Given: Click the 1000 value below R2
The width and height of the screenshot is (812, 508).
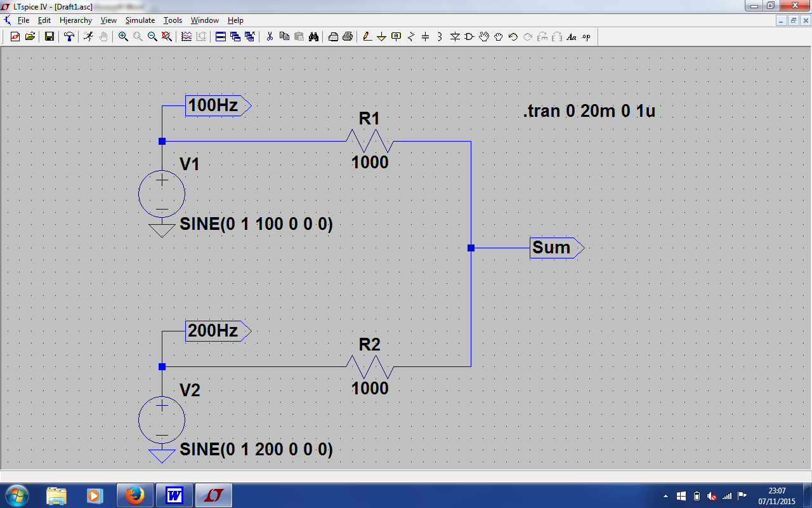Looking at the screenshot, I should coord(370,388).
